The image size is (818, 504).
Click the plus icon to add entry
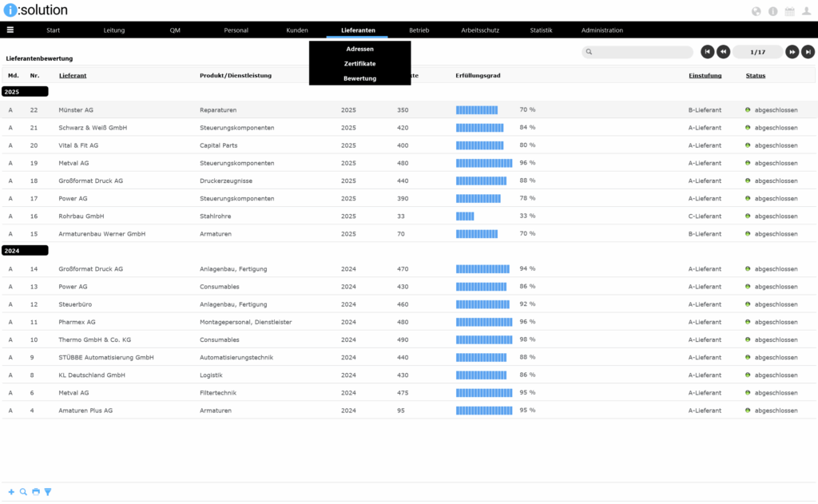click(11, 492)
